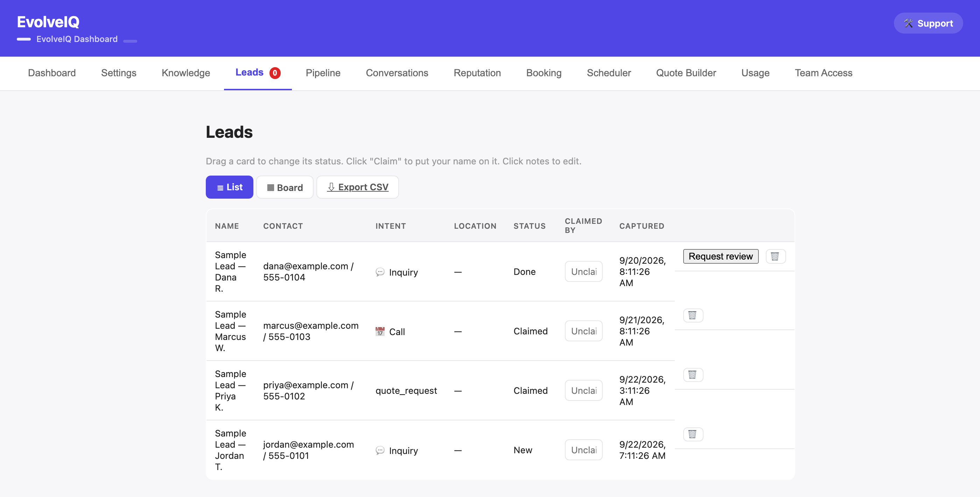The height and width of the screenshot is (497, 980).
Task: Click the Done status of Dana R.
Action: pyautogui.click(x=524, y=271)
